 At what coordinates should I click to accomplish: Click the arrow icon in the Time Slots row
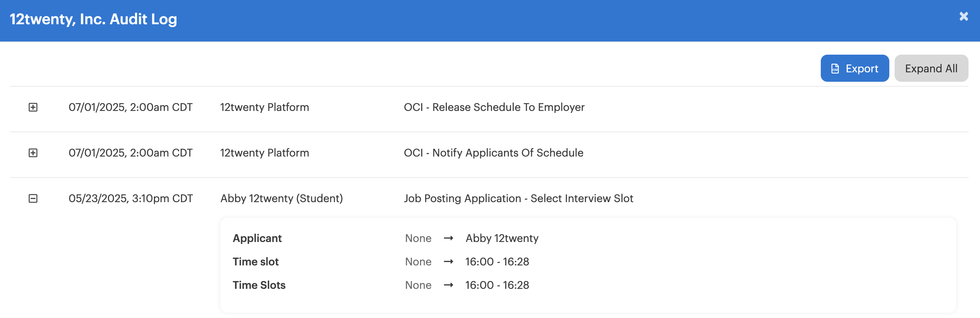click(x=449, y=285)
